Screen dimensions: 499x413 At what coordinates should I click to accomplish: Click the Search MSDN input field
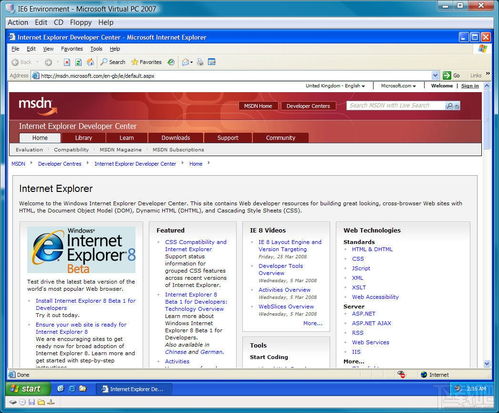[x=396, y=106]
